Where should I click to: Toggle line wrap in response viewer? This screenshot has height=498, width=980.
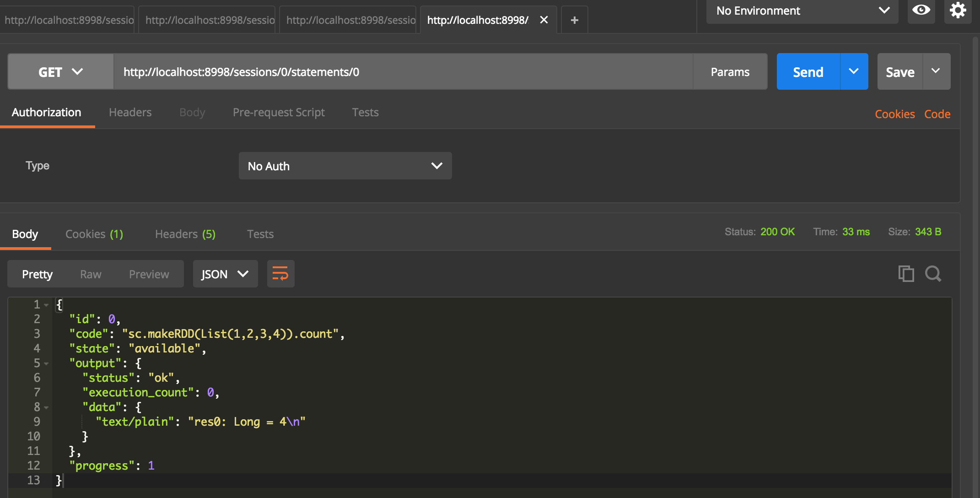(x=280, y=274)
